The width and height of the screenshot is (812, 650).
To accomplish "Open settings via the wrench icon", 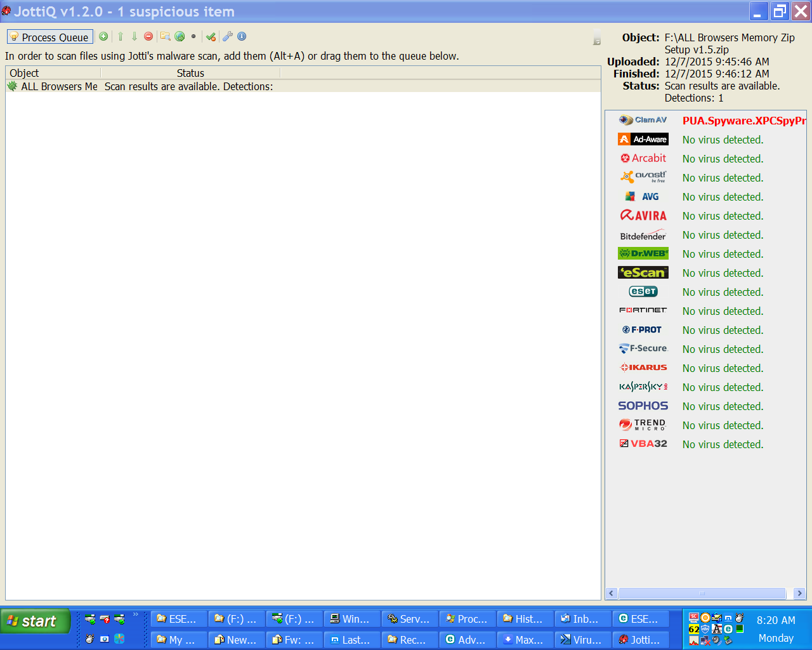I will pos(228,37).
